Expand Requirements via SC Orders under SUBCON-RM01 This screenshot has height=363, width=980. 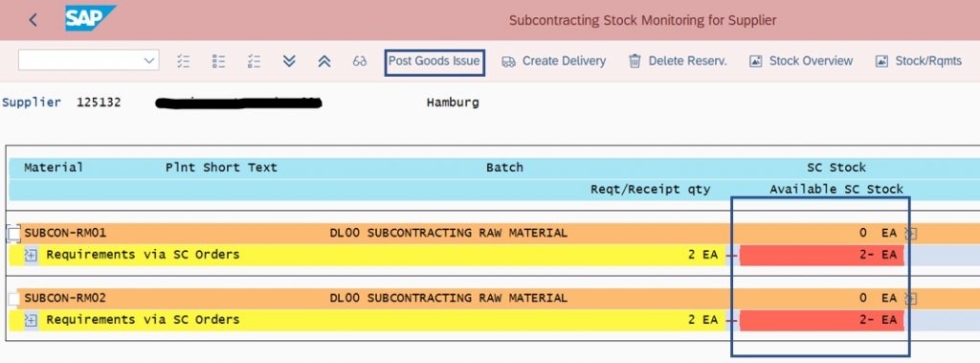(31, 255)
